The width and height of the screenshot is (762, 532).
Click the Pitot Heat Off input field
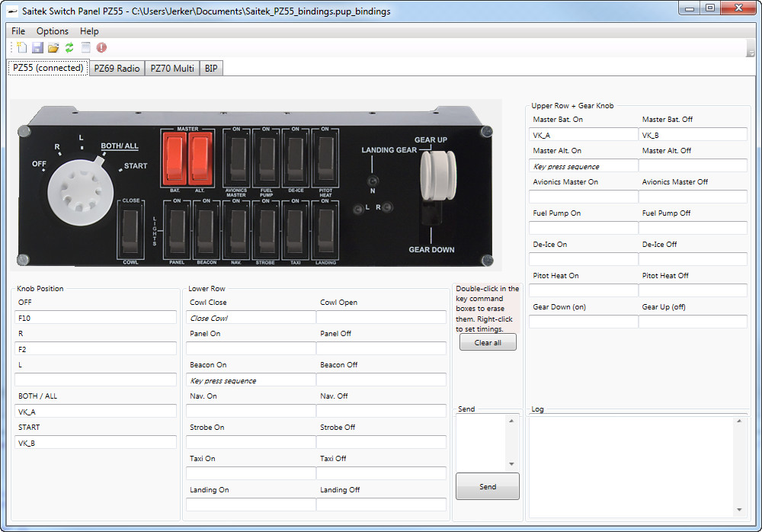(693, 291)
